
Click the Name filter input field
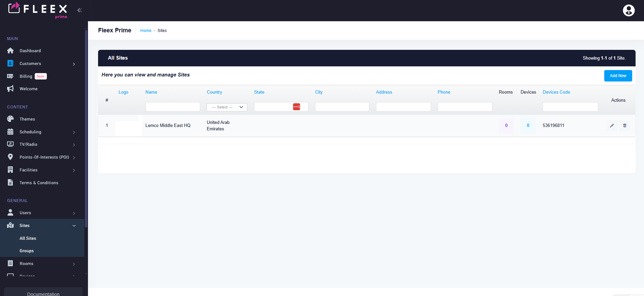(173, 107)
